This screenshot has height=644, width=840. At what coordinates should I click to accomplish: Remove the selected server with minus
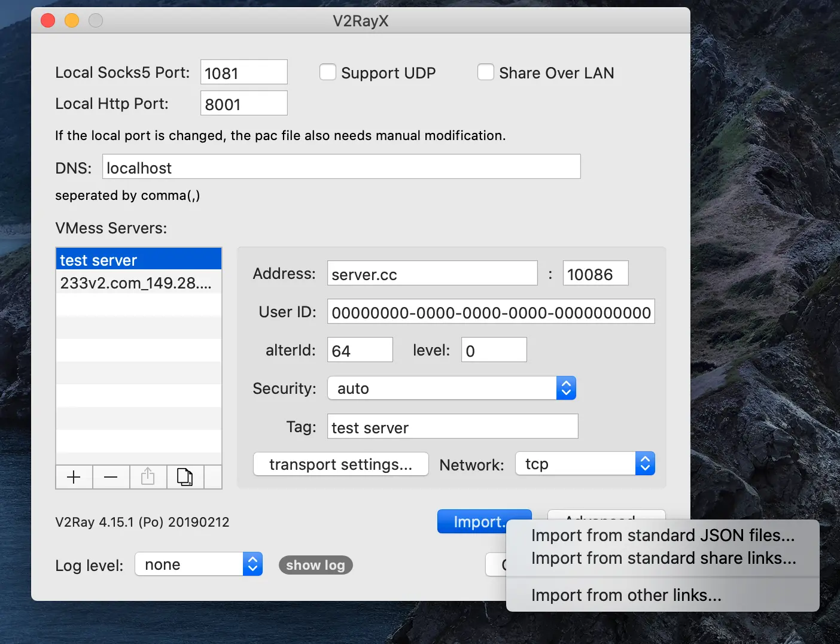pyautogui.click(x=111, y=477)
